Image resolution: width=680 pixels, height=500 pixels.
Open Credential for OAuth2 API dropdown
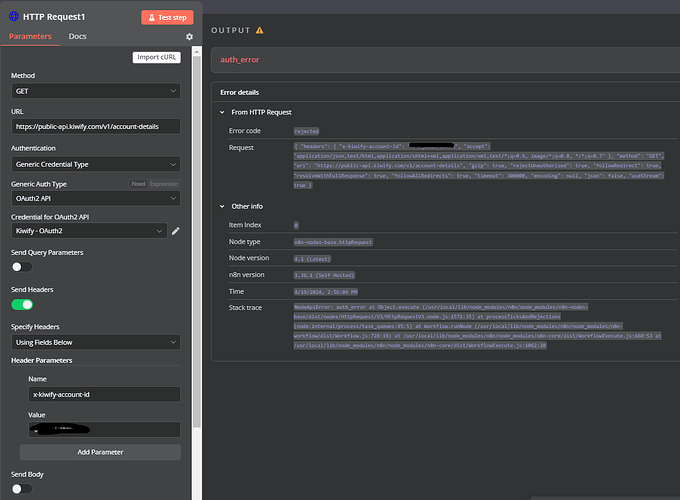point(89,231)
